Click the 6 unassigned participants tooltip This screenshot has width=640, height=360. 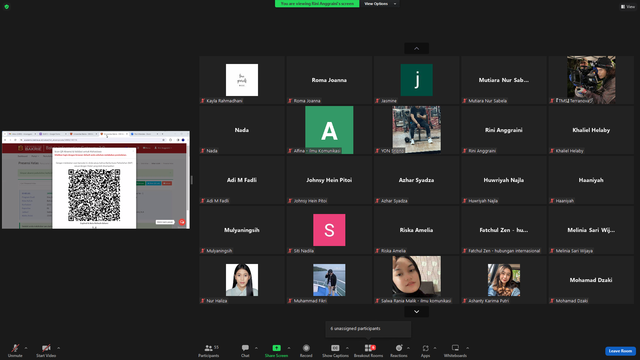click(368, 329)
